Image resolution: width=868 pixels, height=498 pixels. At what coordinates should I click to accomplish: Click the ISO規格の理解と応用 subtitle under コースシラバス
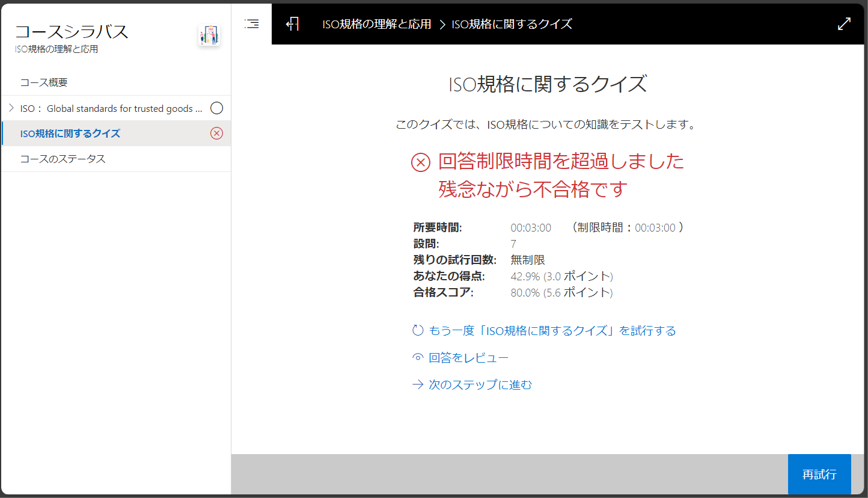tap(57, 49)
